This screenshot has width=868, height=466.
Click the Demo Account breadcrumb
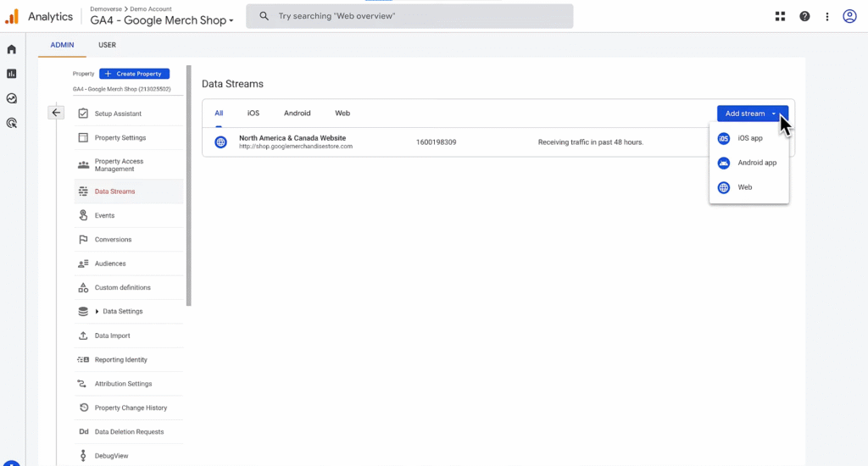click(x=151, y=8)
